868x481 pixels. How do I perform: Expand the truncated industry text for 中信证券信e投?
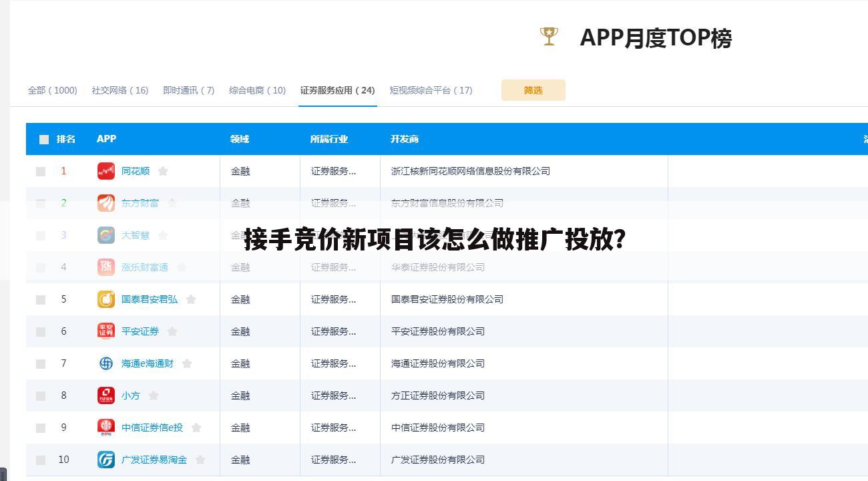[x=331, y=428]
